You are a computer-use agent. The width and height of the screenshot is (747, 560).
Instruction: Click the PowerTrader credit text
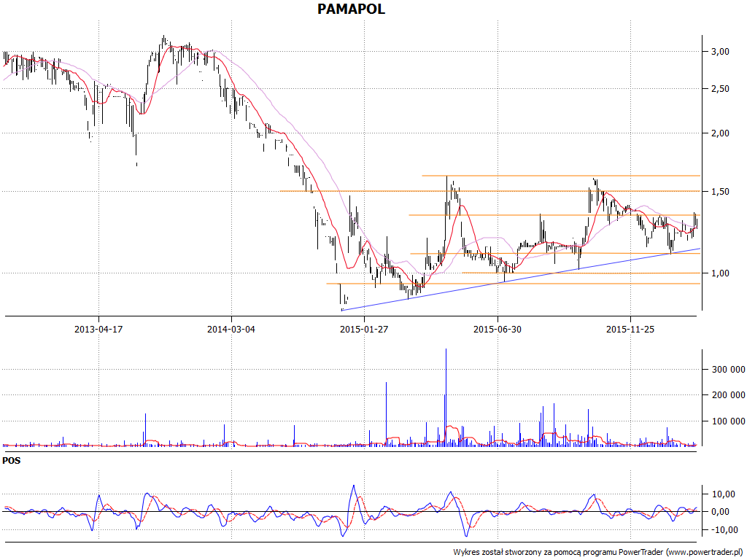pyautogui.click(x=600, y=553)
